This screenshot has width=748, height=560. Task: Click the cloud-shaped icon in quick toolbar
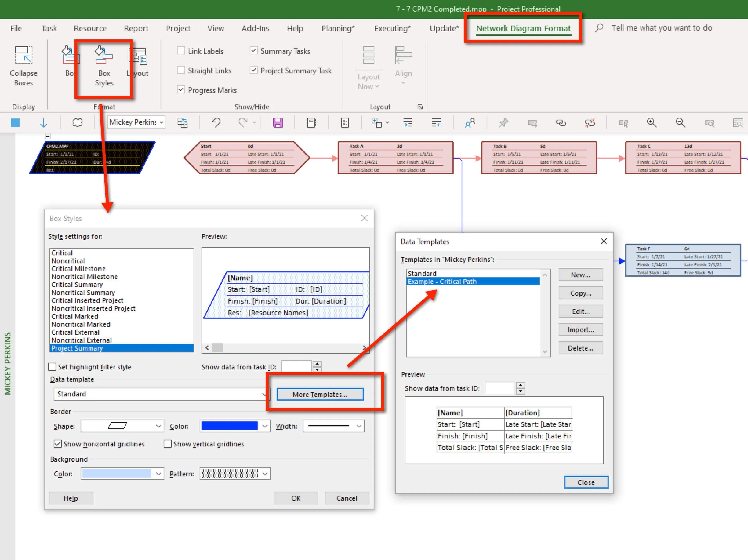[78, 122]
